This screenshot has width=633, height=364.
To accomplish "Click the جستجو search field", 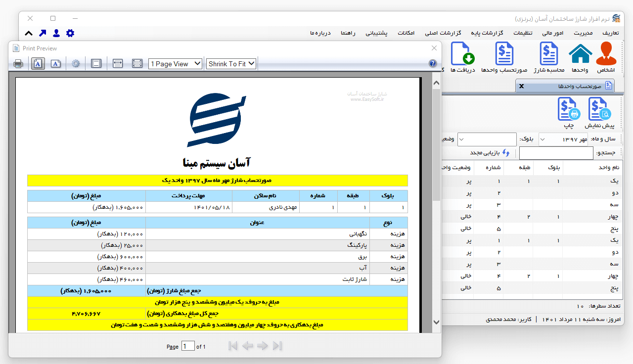I will pyautogui.click(x=556, y=153).
